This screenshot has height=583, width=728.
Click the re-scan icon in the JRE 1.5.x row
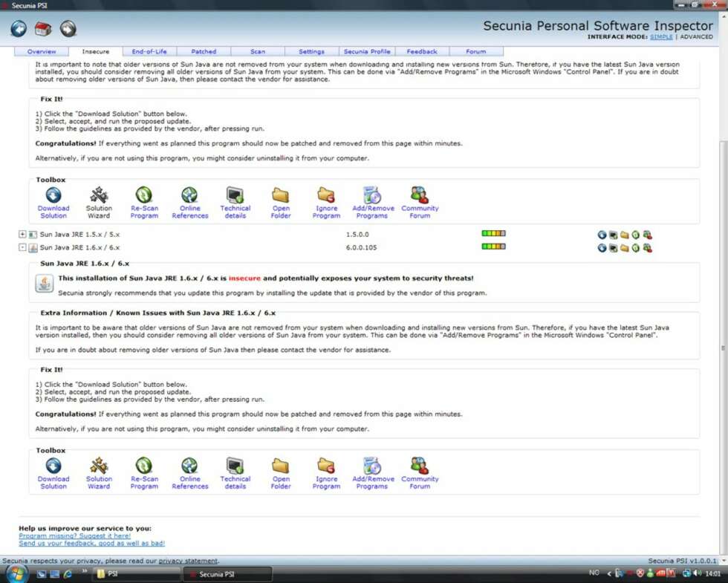636,235
